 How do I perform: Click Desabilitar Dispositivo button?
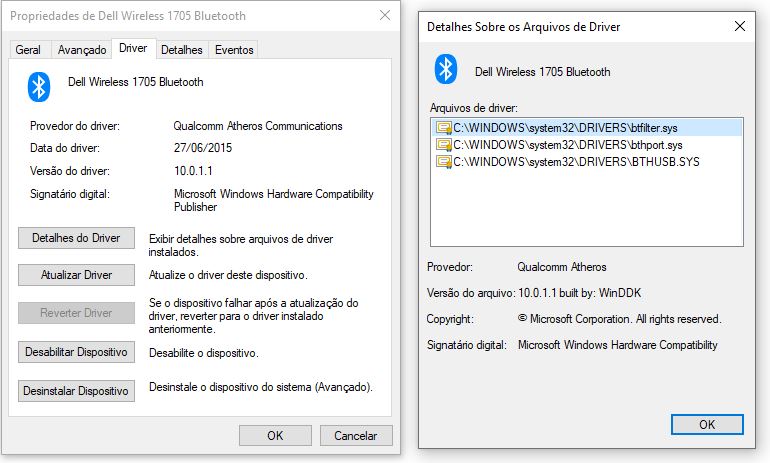coord(76,353)
